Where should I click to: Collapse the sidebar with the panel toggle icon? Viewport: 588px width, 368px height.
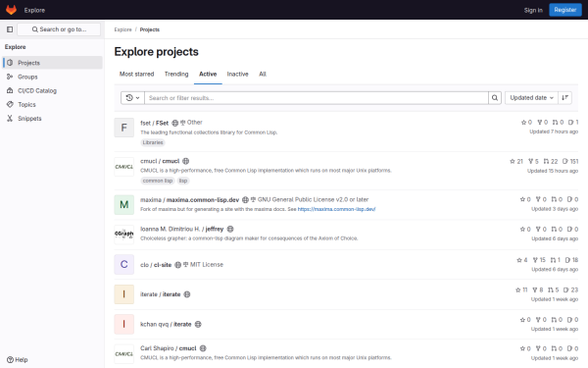[10, 29]
